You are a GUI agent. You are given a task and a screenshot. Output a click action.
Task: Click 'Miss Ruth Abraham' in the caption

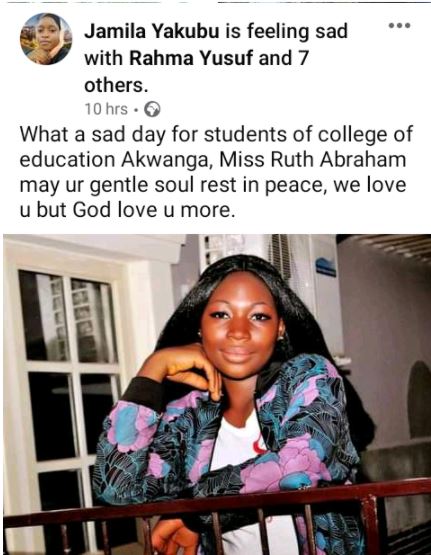pos(312,160)
